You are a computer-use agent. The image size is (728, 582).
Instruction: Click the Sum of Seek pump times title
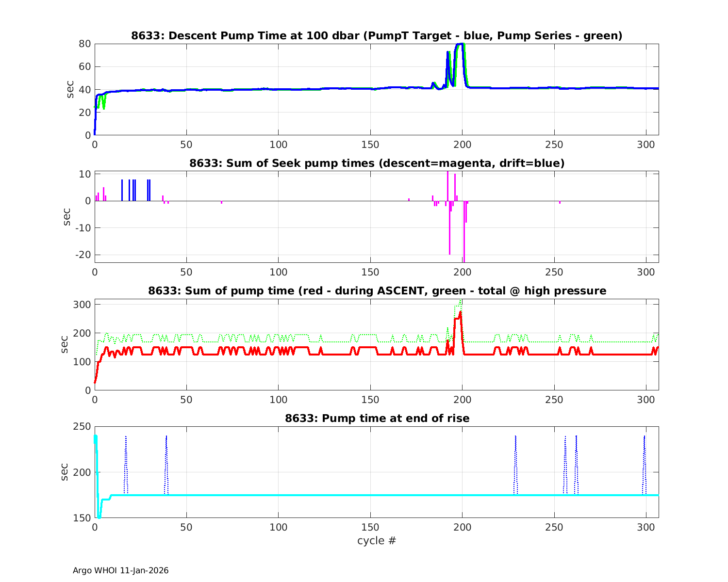[x=377, y=163]
